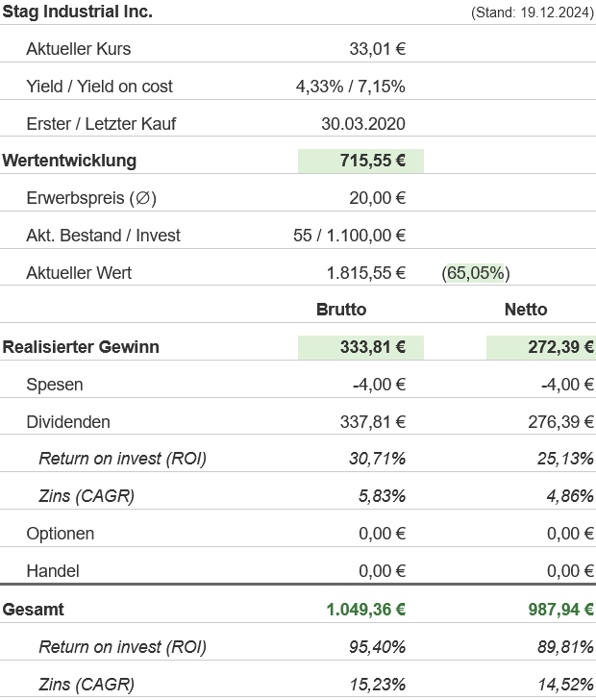Select the Gesamt Netto CAGR 14,52%
The height and width of the screenshot is (700, 596).
pyautogui.click(x=565, y=685)
